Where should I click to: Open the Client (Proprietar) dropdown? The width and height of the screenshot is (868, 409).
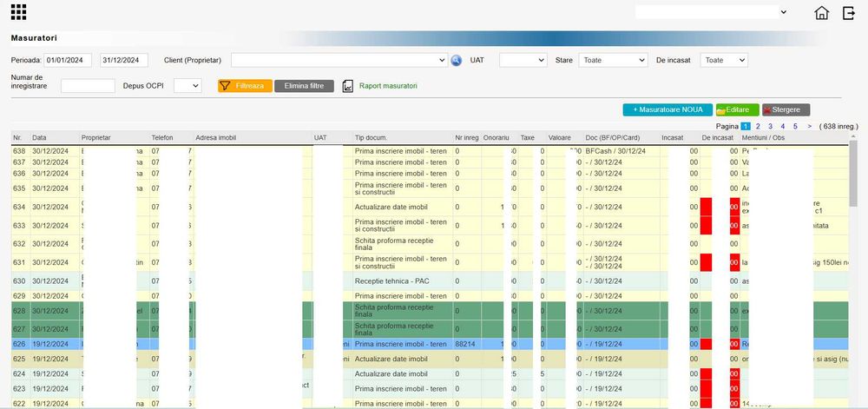click(x=339, y=60)
